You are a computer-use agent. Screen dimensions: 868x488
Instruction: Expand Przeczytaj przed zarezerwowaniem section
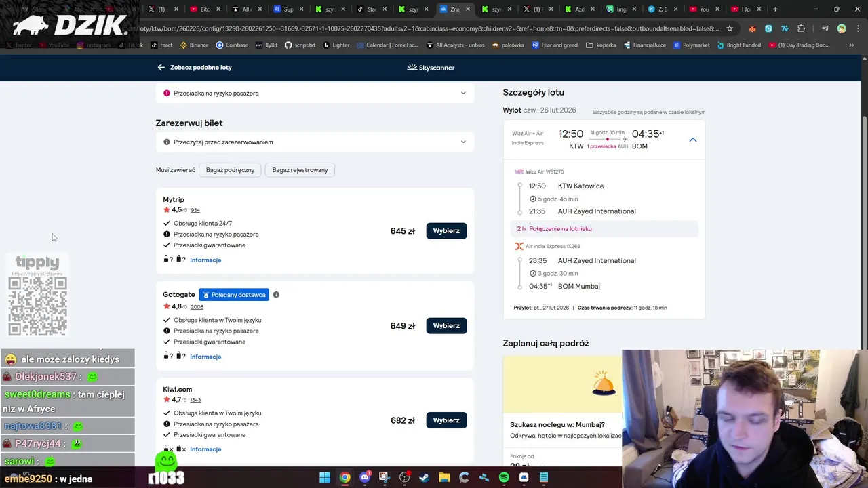pos(315,142)
